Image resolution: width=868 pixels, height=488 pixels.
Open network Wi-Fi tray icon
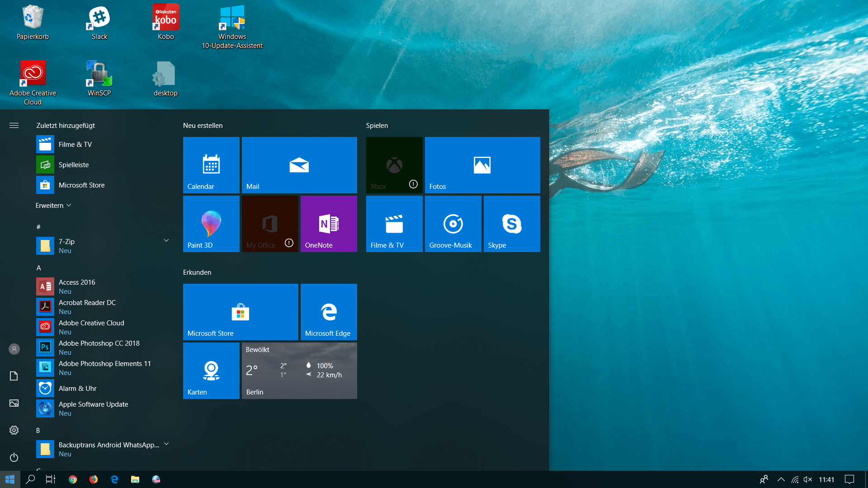pos(795,479)
